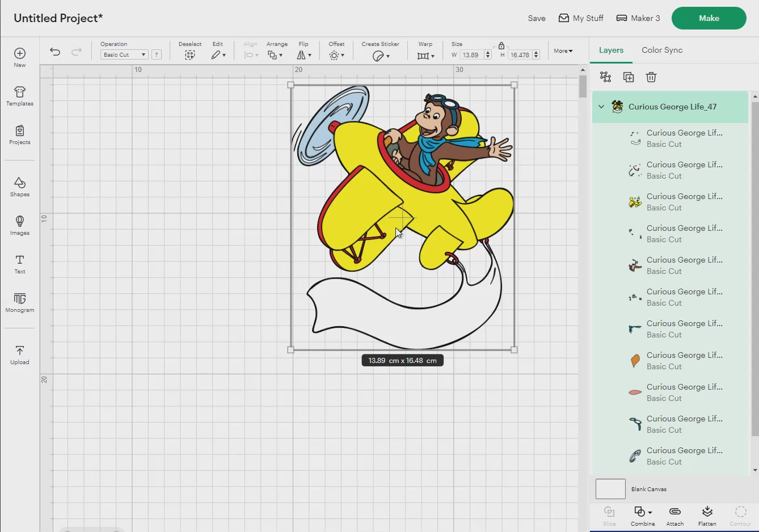This screenshot has width=759, height=532.
Task: Open the Combine dropdown
Action: click(643, 516)
